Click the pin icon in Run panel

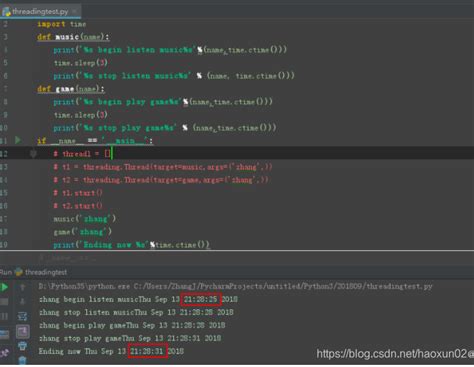pos(4,353)
